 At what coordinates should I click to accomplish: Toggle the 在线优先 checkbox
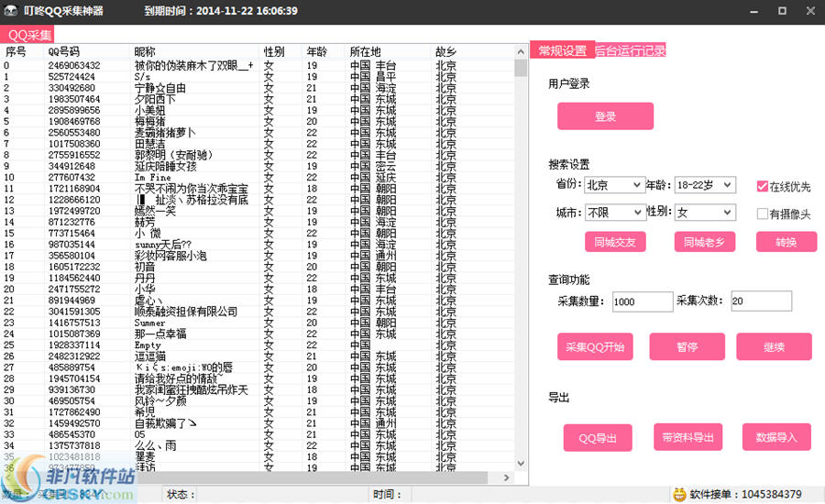point(762,186)
